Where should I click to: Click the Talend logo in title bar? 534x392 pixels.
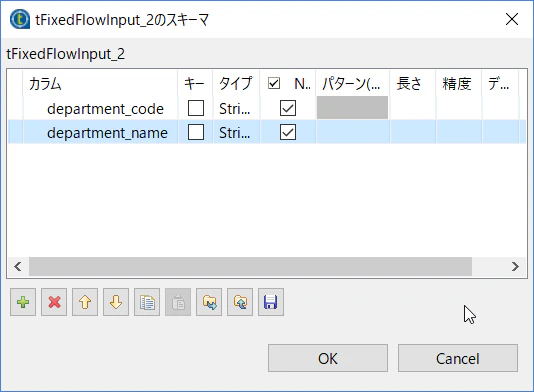(x=19, y=19)
